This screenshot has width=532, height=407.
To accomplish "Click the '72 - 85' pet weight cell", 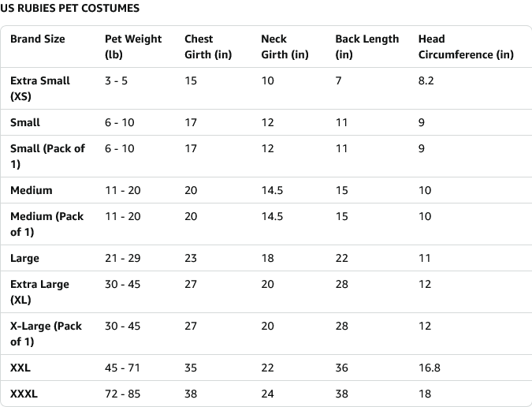I will 122,394.
